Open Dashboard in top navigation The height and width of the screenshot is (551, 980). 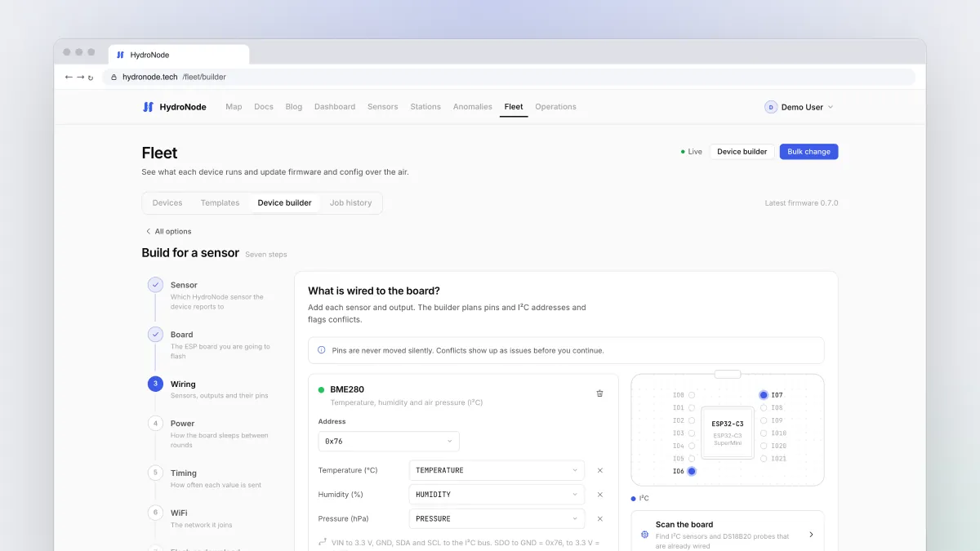click(x=335, y=107)
